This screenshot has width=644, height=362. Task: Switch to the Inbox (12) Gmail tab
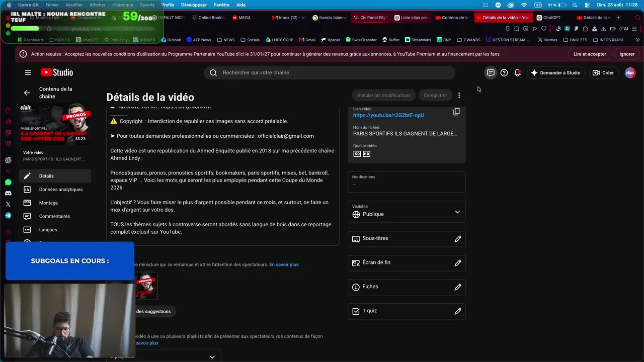(x=289, y=18)
